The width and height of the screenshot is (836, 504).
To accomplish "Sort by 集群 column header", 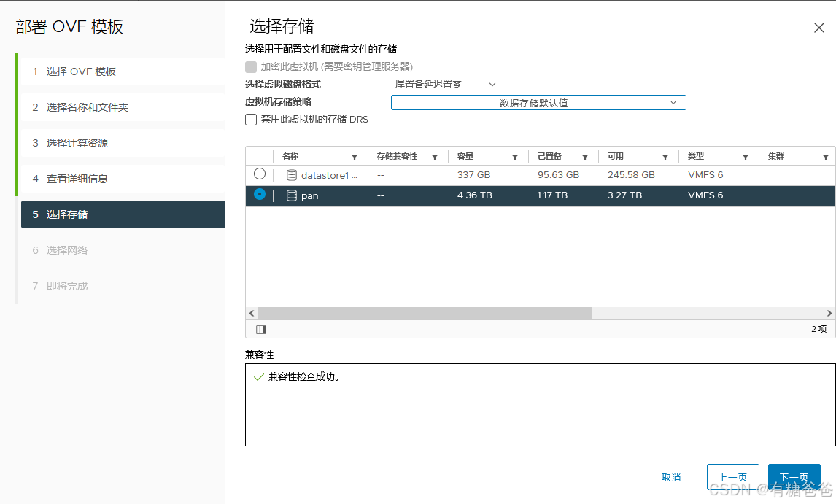I will click(x=775, y=156).
